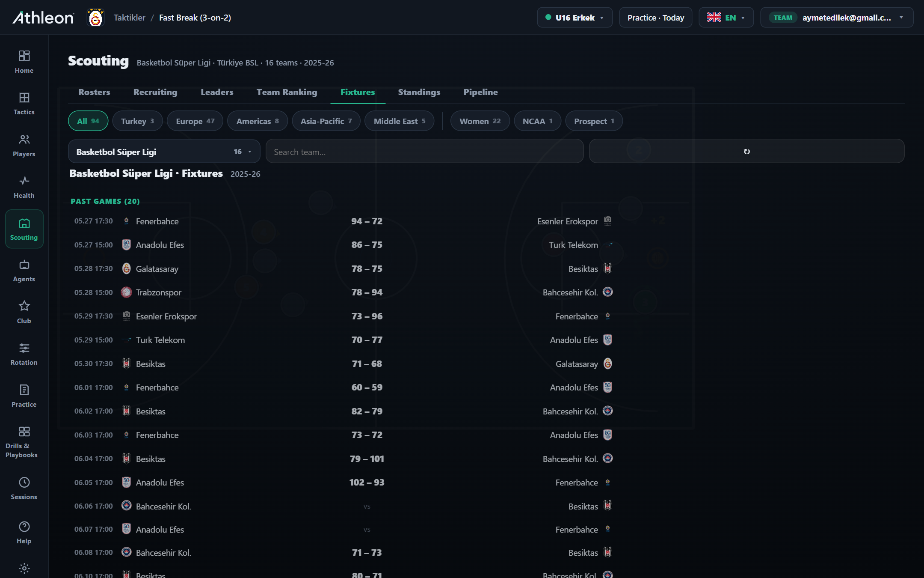Select the Americas filter chip

pos(258,121)
